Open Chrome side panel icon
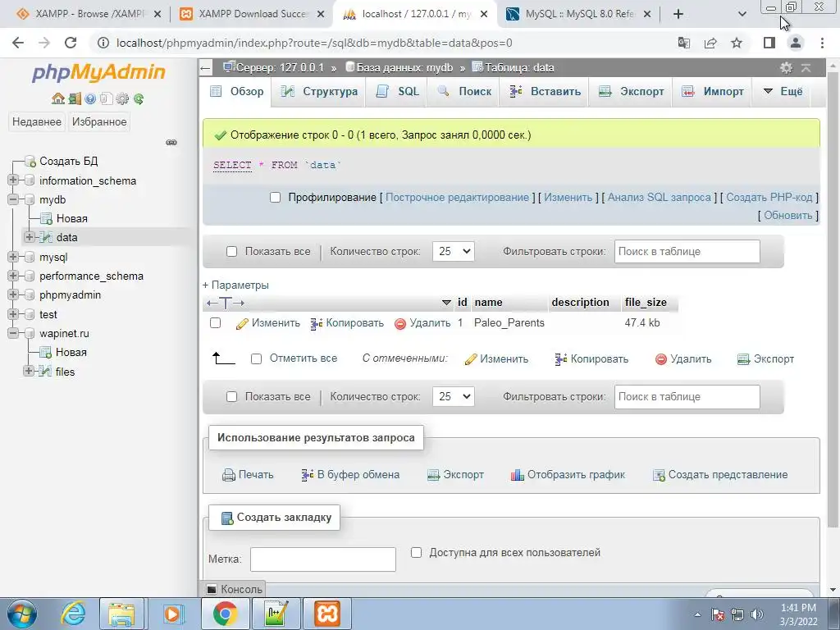840x630 pixels. coord(769,43)
